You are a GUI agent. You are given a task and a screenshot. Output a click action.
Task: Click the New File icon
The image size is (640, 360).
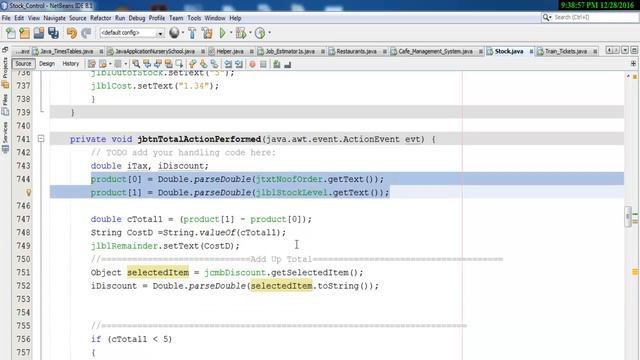point(11,33)
